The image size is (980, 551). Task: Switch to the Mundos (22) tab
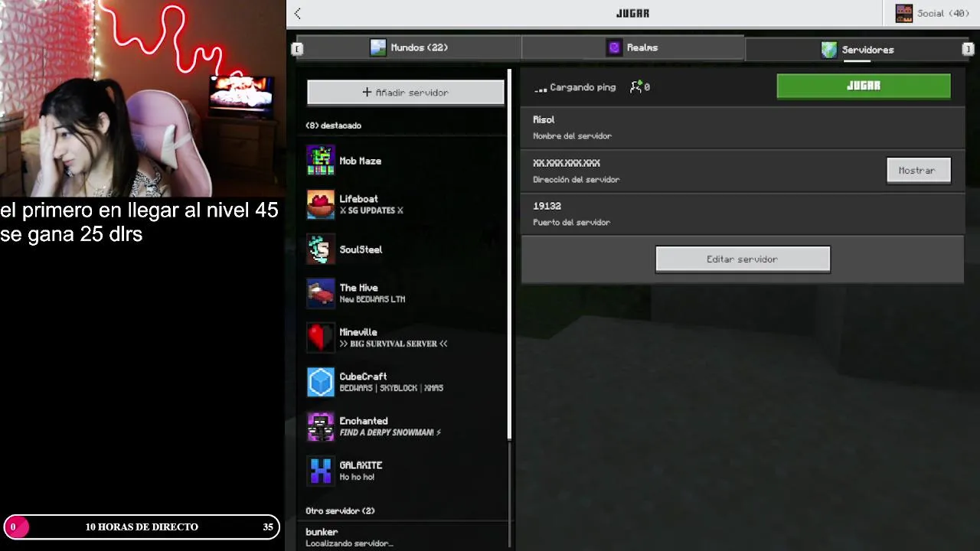click(x=410, y=47)
